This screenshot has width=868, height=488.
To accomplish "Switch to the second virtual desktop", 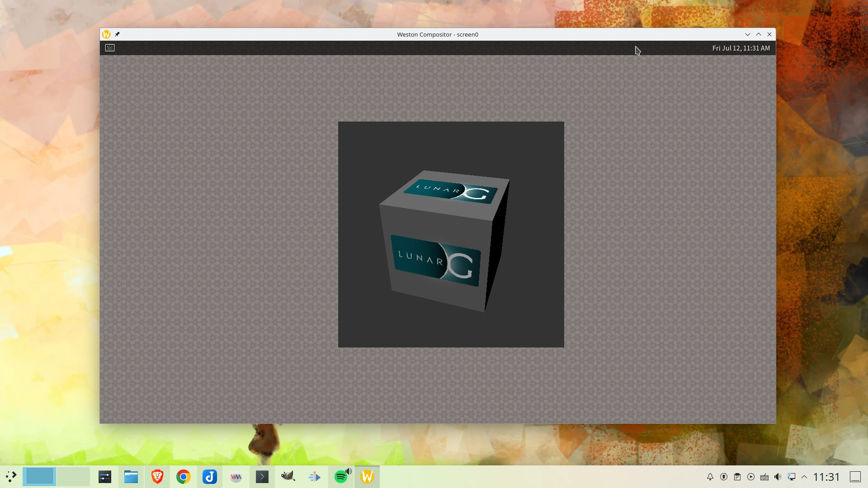I will [x=73, y=477].
